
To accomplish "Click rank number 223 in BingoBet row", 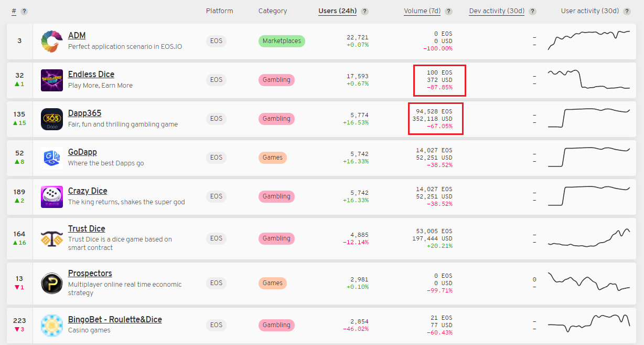I will pyautogui.click(x=19, y=320).
